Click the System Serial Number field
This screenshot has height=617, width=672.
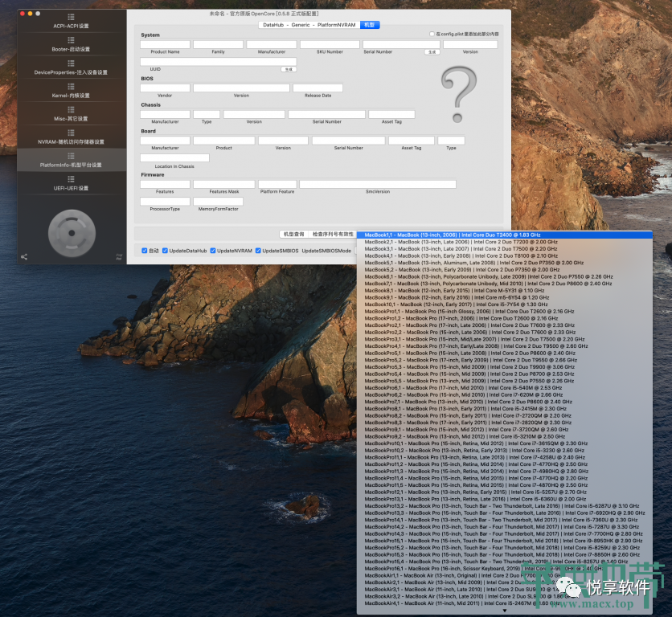pos(401,44)
